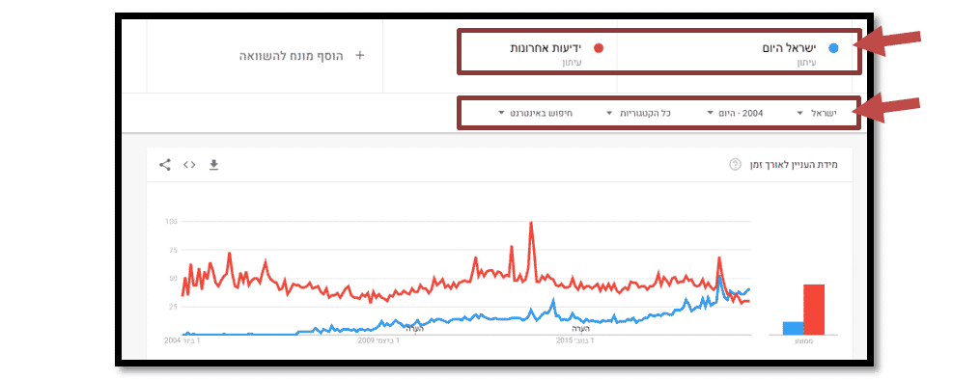Click the הערה note near 2009
This screenshot has width=980, height=380.
415,328
